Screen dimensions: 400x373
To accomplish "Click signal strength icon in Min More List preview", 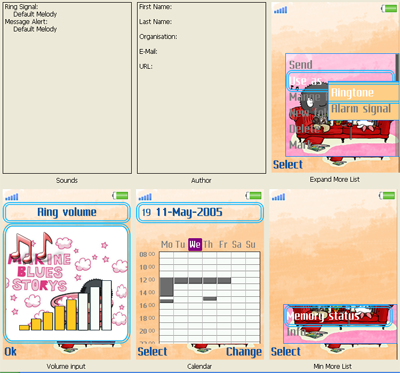I will (278, 197).
